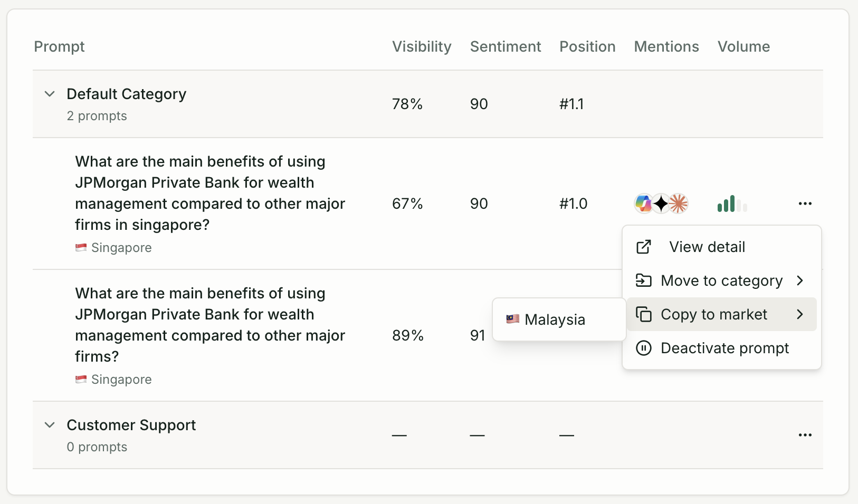Image resolution: width=858 pixels, height=504 pixels.
Task: Click the Copy to market copy icon
Action: 643,314
